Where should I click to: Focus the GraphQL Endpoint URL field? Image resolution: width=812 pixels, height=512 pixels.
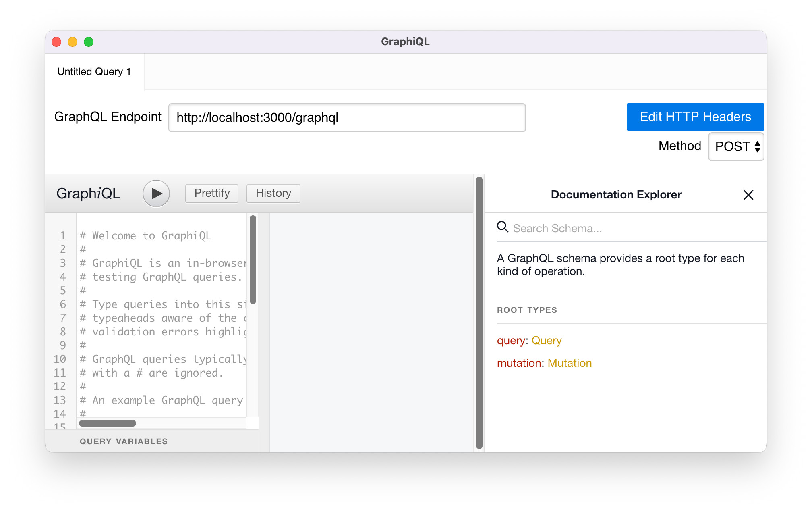347,118
